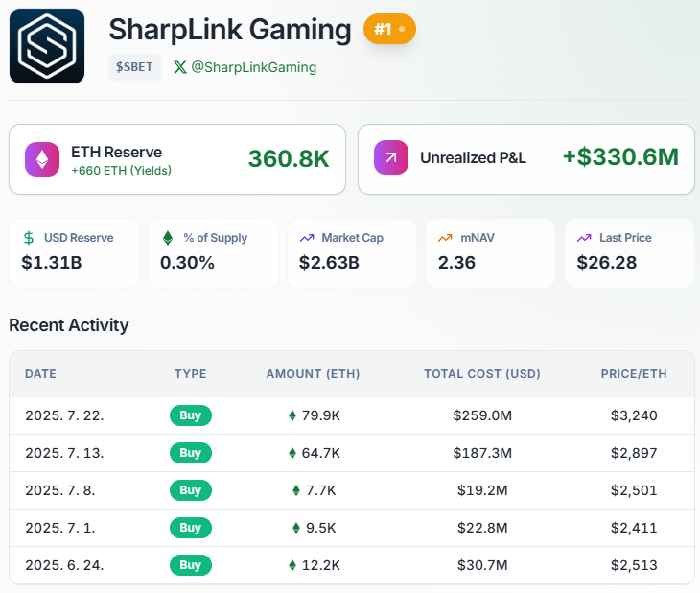Click the $26.28 Last Price value
The width and height of the screenshot is (700, 593).
point(607,263)
